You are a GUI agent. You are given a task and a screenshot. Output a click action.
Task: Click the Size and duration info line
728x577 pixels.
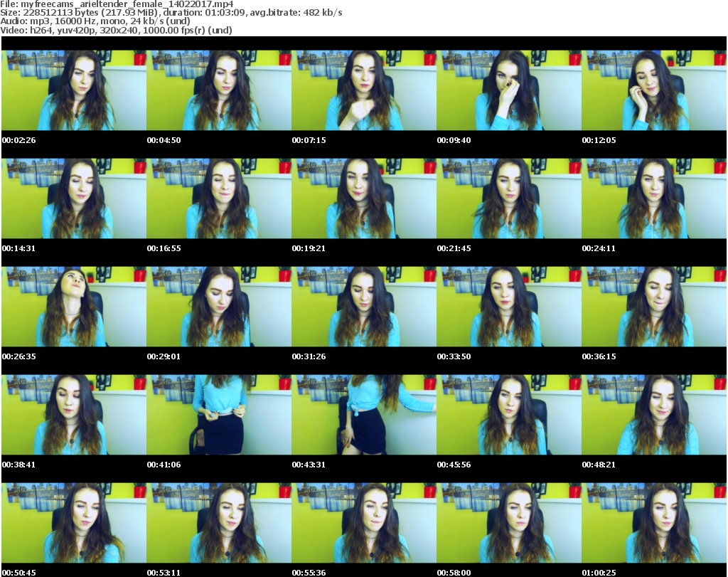[x=171, y=13]
